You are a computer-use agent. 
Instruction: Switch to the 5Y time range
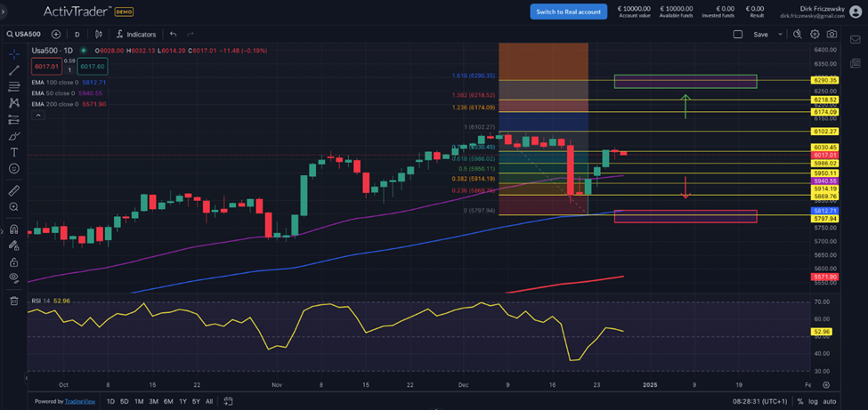pos(196,401)
